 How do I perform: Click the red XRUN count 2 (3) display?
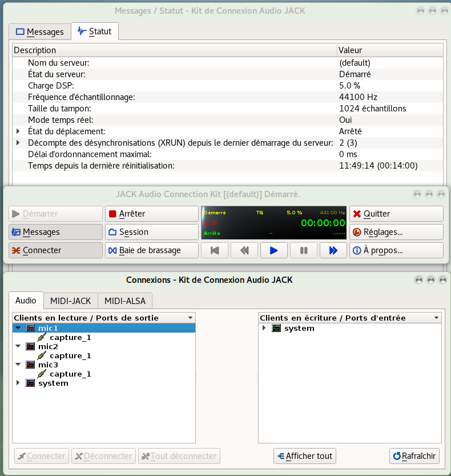[x=211, y=223]
